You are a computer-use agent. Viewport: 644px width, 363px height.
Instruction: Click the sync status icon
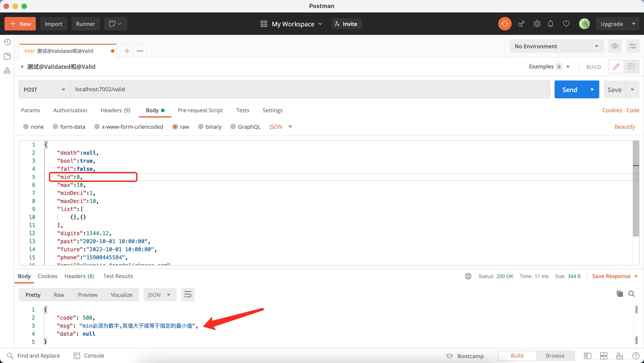tap(504, 24)
